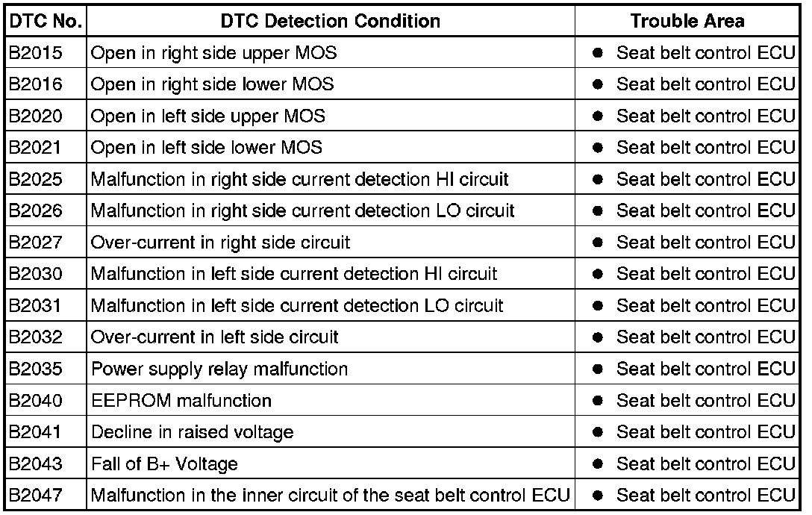This screenshot has height=515, width=812.
Task: Click the B2026 DTC code
Action: tap(36, 211)
